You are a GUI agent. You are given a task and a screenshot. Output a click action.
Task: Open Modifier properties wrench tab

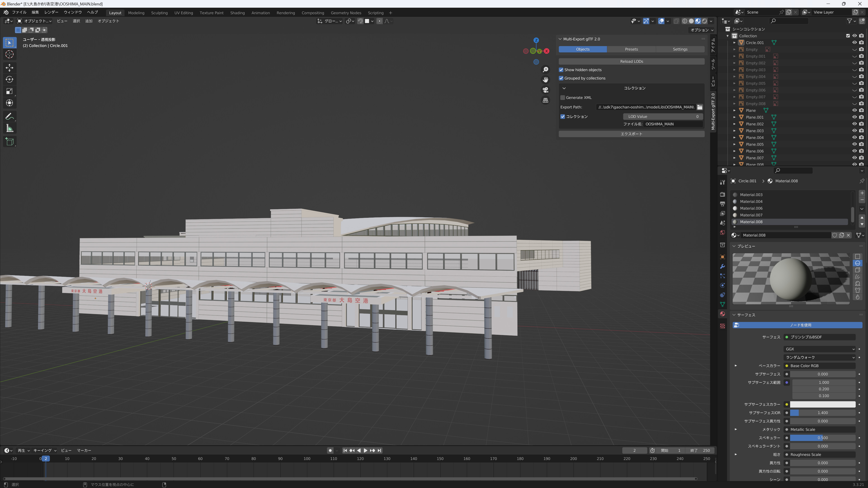pyautogui.click(x=722, y=266)
